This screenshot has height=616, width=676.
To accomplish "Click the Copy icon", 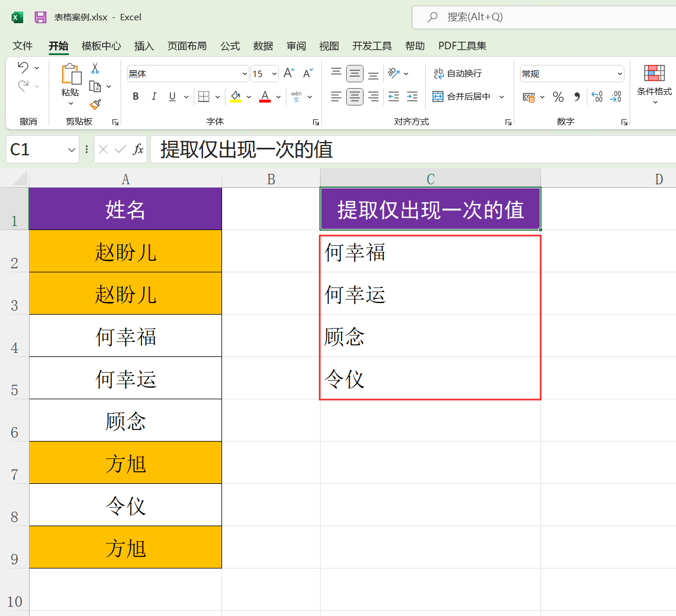I will pyautogui.click(x=95, y=87).
